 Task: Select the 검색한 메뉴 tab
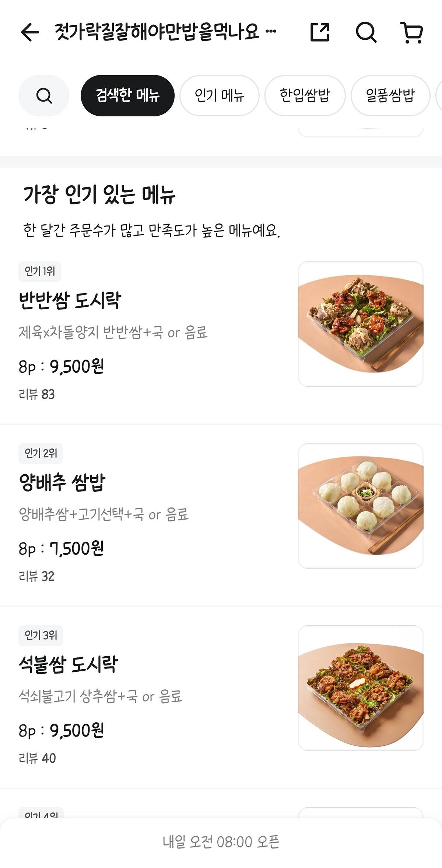point(127,96)
